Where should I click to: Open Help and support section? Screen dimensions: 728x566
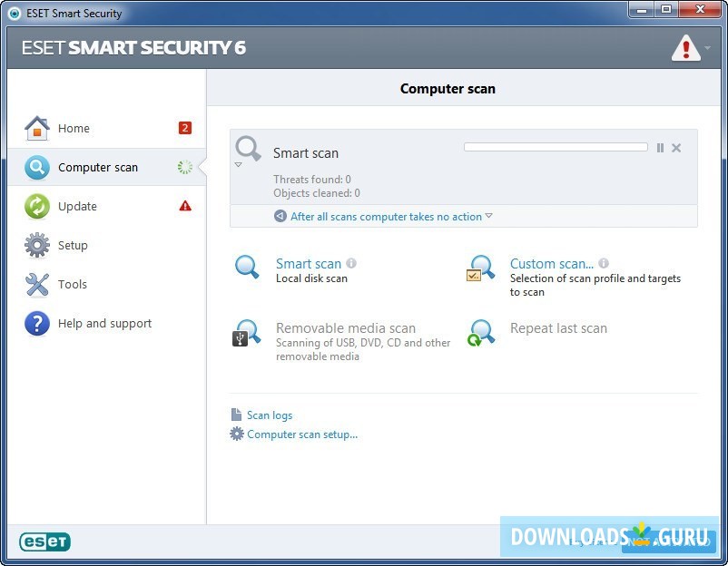pos(107,323)
